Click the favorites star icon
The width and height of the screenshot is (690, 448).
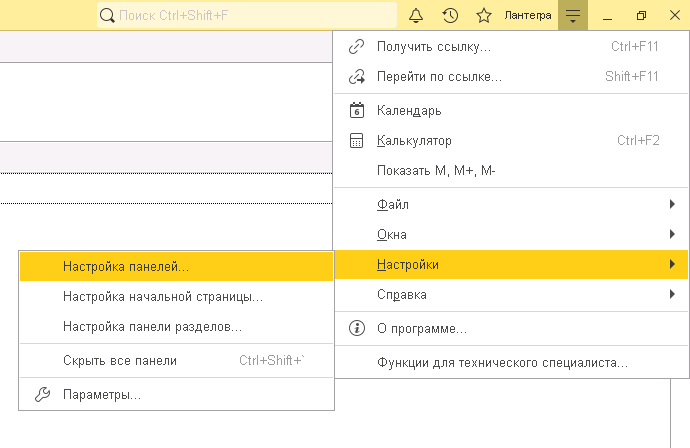(484, 16)
